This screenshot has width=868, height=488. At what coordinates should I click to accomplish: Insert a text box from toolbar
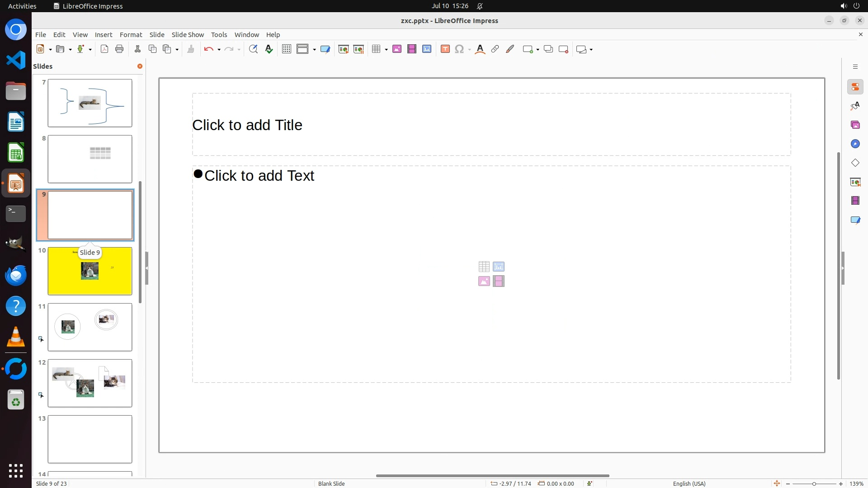(445, 49)
